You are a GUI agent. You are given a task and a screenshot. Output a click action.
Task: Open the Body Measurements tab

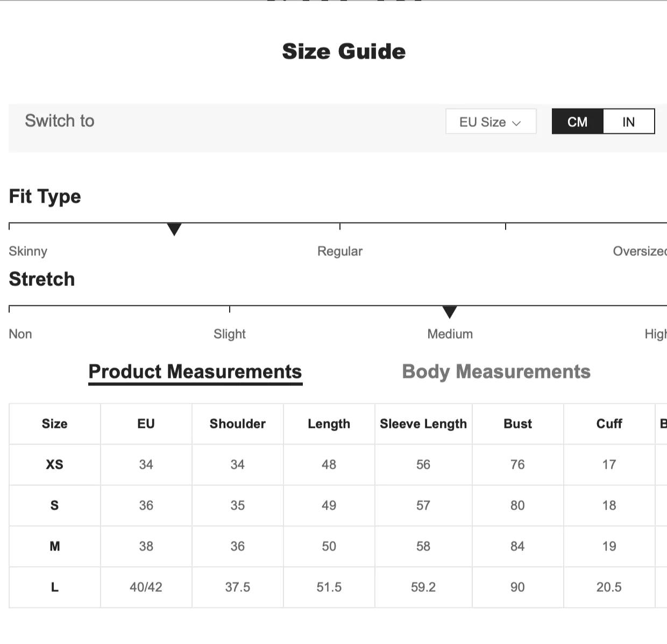click(496, 372)
